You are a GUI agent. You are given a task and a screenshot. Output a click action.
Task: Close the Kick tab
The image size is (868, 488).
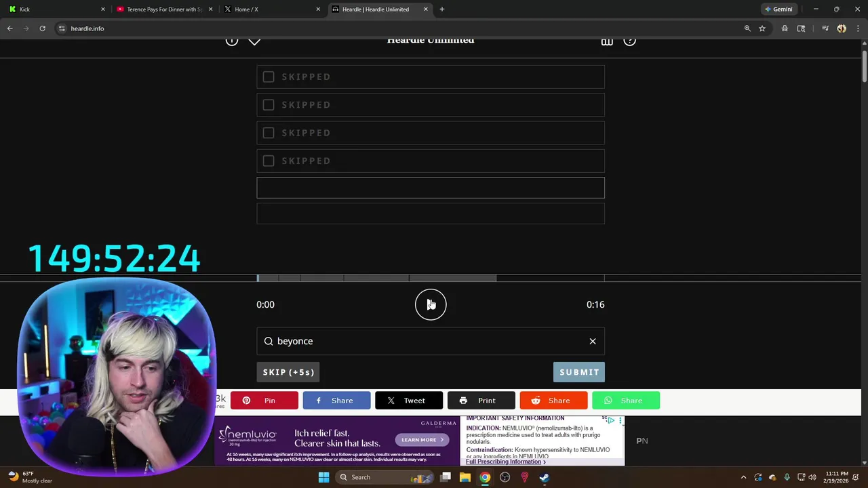[x=103, y=9]
